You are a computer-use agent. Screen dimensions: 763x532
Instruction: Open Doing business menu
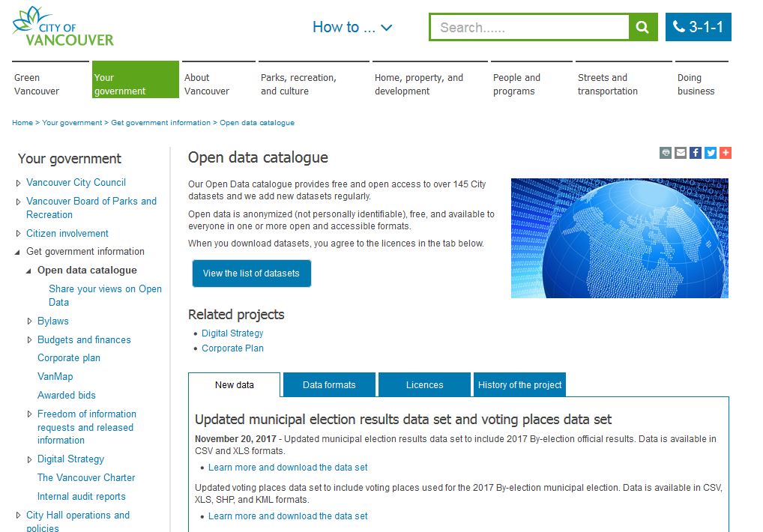702,79
